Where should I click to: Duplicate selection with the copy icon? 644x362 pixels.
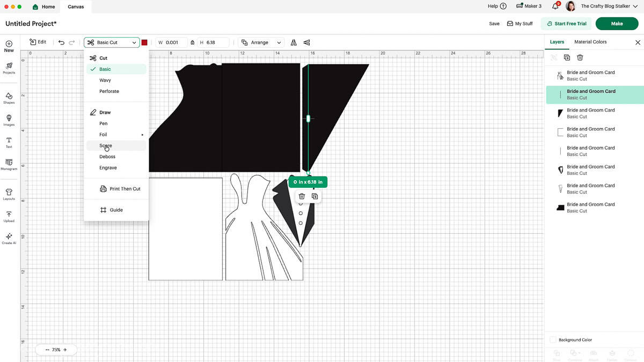pyautogui.click(x=314, y=196)
